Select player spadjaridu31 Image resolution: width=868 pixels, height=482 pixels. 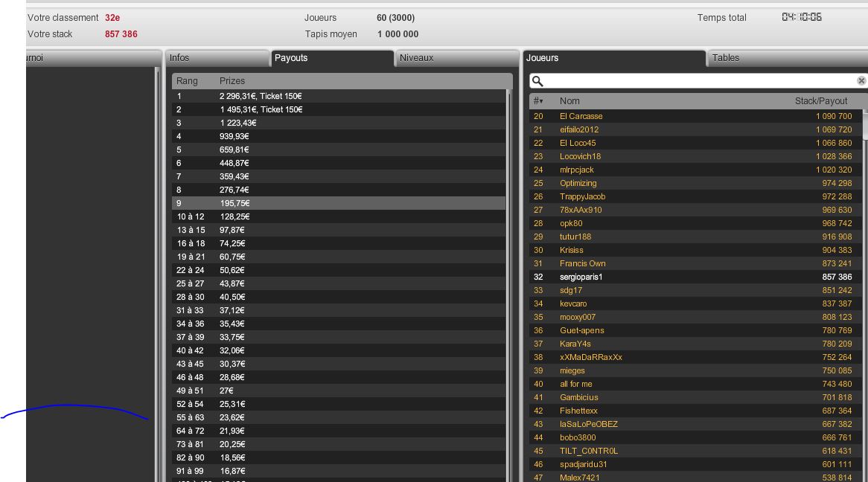tap(695, 464)
